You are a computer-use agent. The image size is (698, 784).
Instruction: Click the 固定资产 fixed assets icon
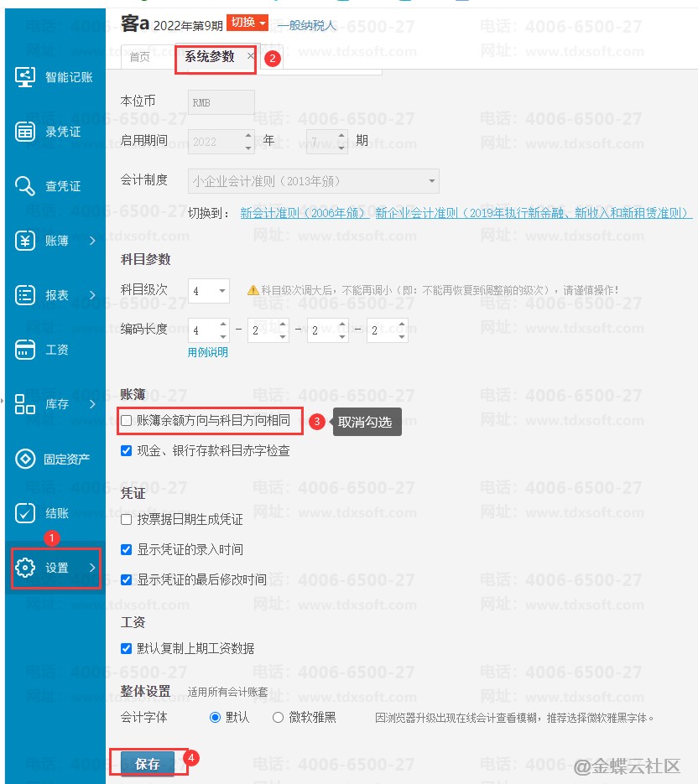coord(26,459)
